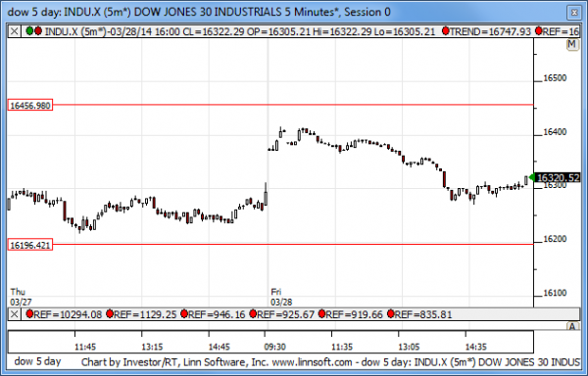Click the green dot beside INDU.X

pos(30,31)
